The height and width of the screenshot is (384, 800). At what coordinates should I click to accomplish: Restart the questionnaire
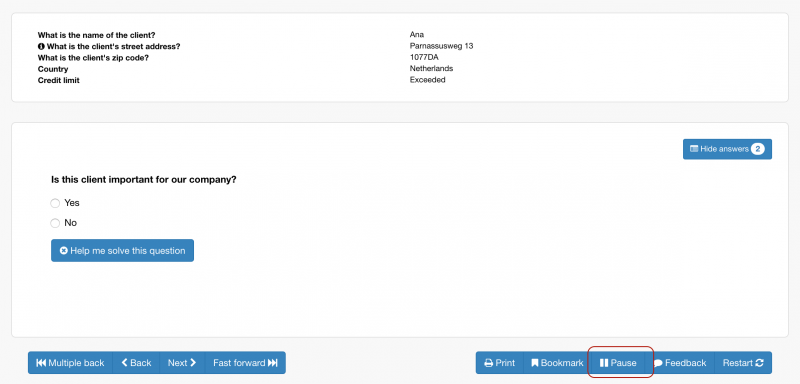point(743,363)
